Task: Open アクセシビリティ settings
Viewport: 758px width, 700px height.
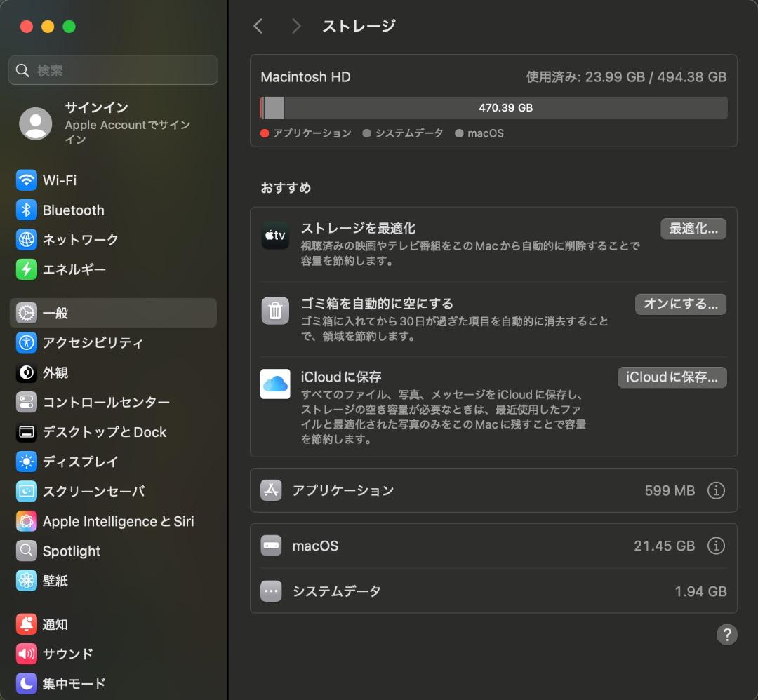Action: [113, 342]
